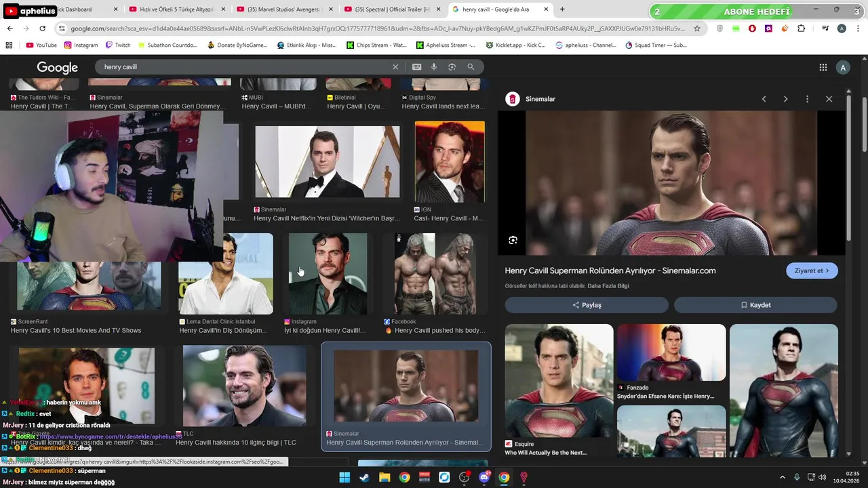Open Chrome profile avatar in toolbar

coord(842,28)
